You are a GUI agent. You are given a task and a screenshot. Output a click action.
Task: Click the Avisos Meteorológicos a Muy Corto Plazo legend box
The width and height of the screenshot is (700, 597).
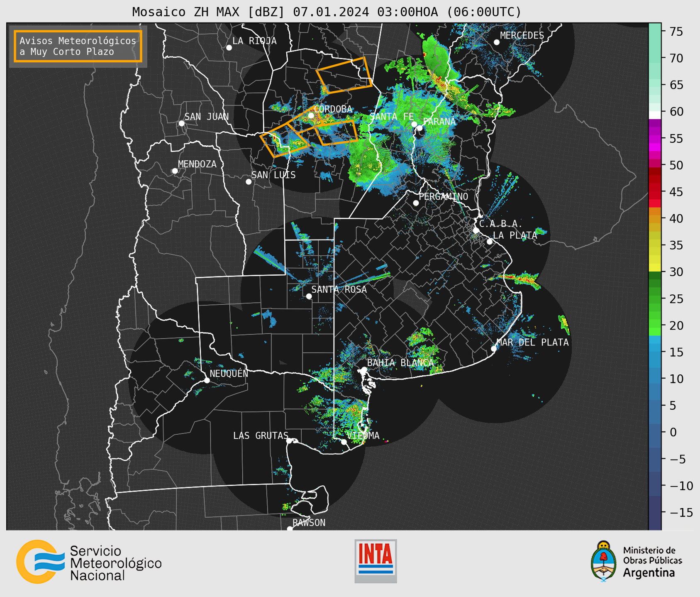(x=78, y=46)
